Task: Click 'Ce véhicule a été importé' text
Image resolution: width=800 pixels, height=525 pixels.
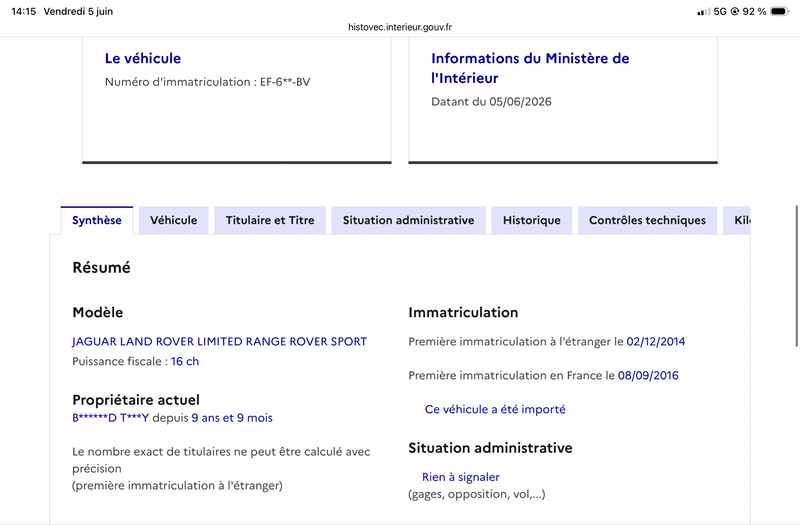Action: coord(495,409)
